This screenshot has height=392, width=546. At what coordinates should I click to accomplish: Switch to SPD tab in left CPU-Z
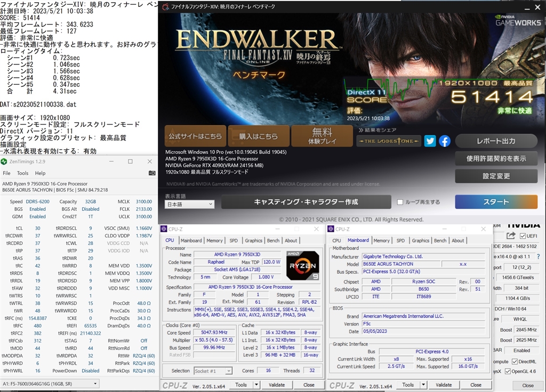pos(234,240)
